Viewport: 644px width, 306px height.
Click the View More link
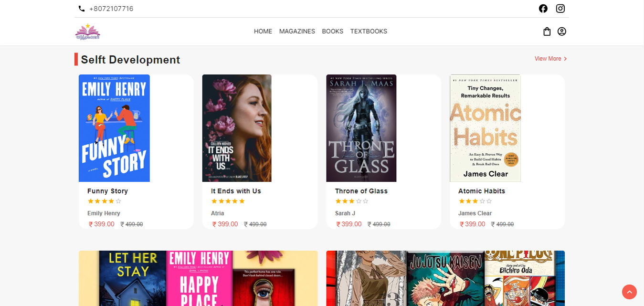pos(548,59)
